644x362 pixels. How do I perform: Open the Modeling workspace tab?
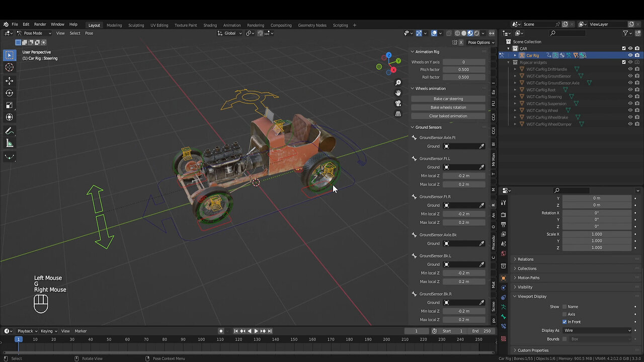point(114,25)
